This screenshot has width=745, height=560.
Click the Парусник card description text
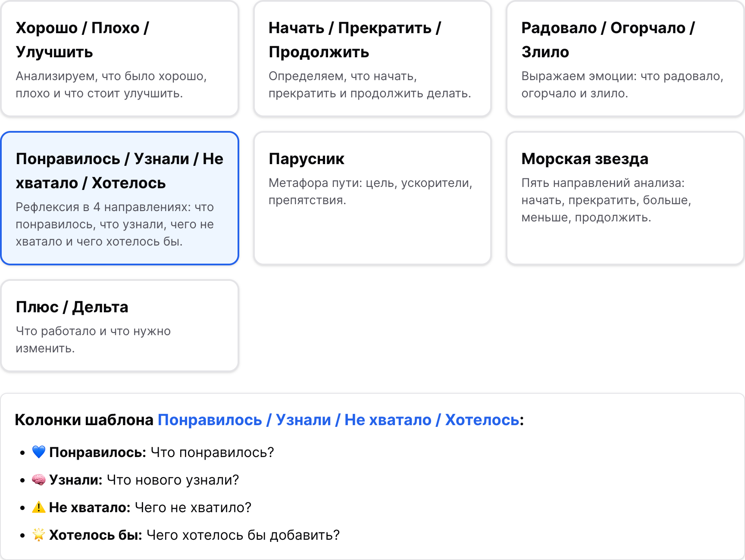(370, 191)
